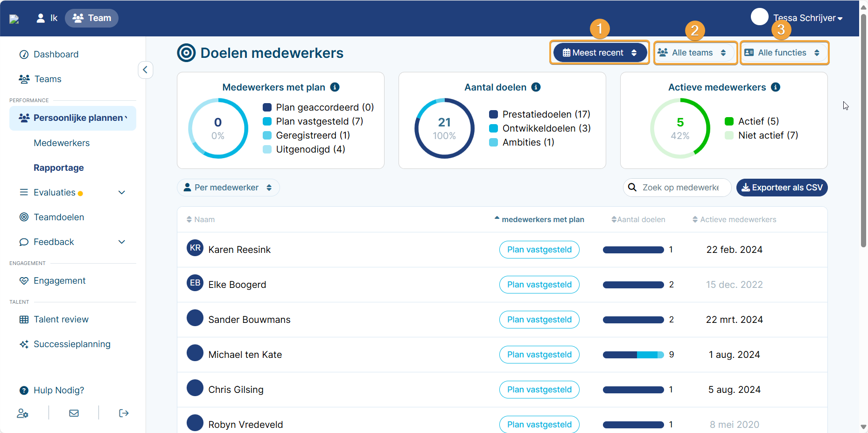Click the help question mark icon

(x=24, y=391)
